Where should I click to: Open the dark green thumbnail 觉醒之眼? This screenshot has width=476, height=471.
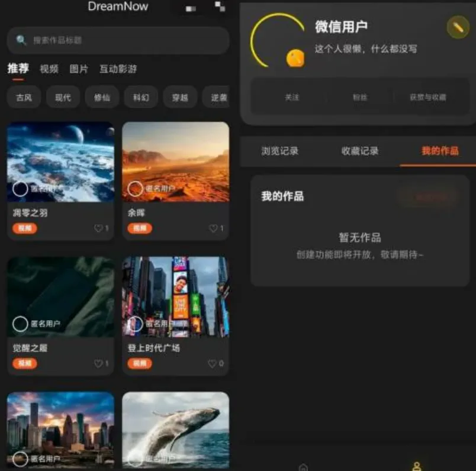click(x=61, y=296)
